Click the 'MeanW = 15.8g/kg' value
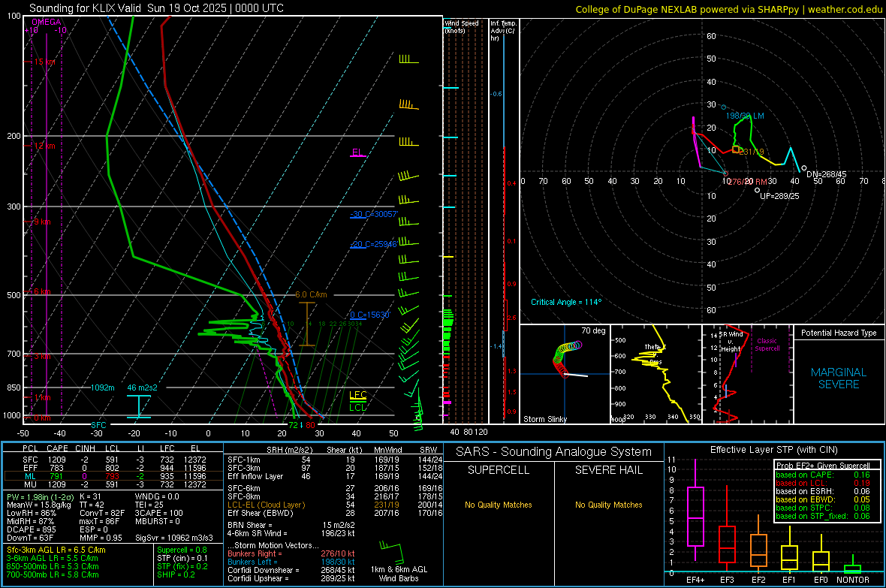The height and width of the screenshot is (588, 886). coord(38,505)
